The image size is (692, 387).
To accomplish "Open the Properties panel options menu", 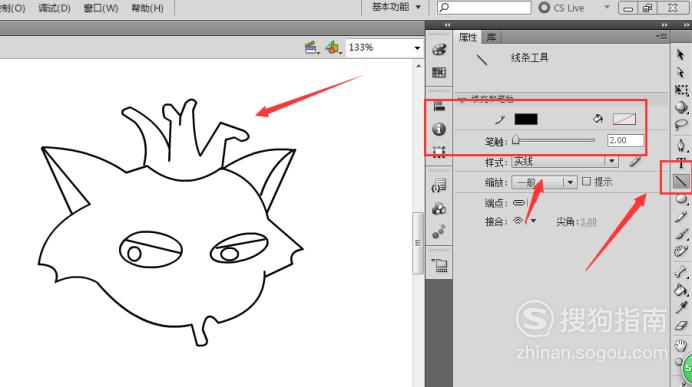I will pyautogui.click(x=661, y=37).
